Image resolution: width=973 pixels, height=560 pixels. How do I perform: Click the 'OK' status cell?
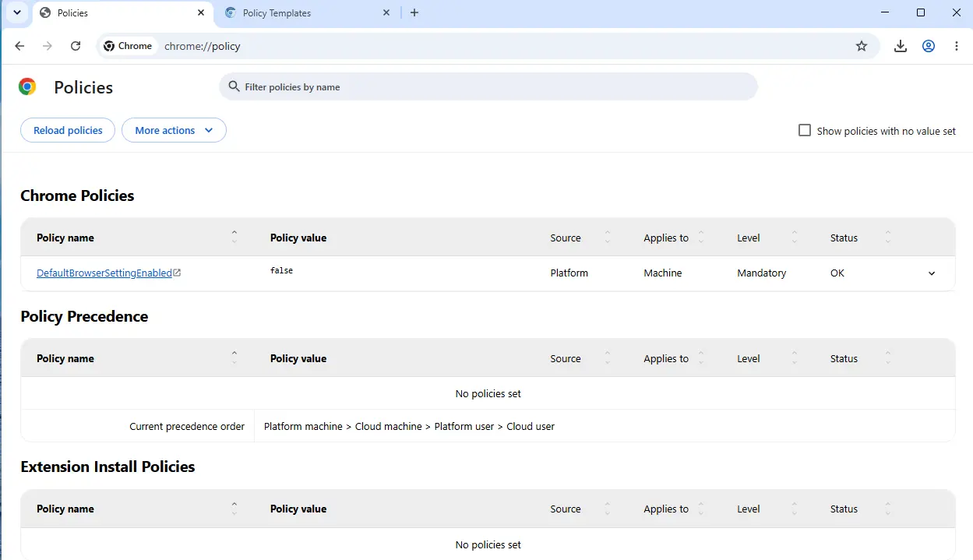point(837,273)
